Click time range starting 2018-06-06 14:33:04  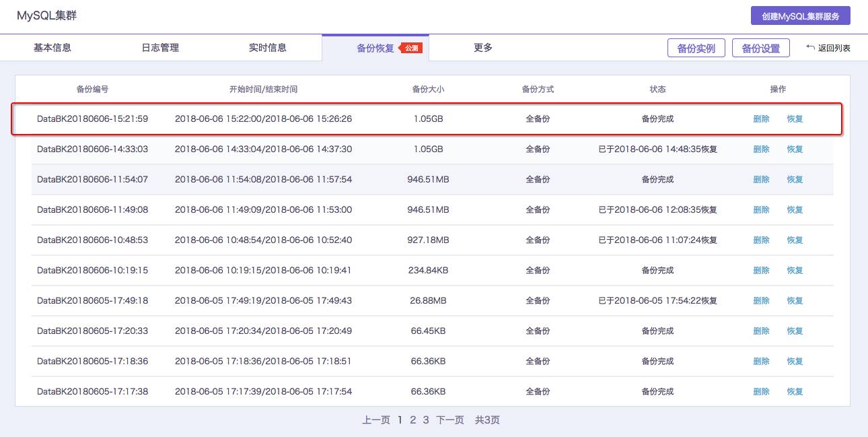click(x=263, y=149)
